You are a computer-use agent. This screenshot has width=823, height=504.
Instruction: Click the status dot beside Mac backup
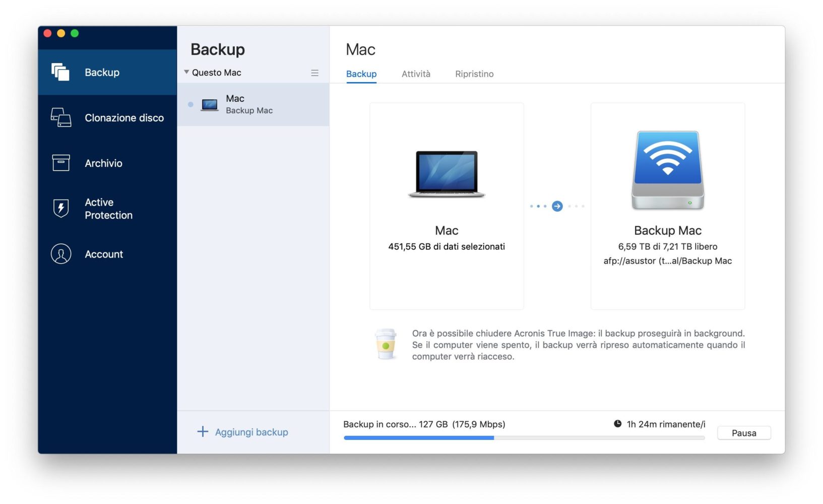(x=191, y=104)
